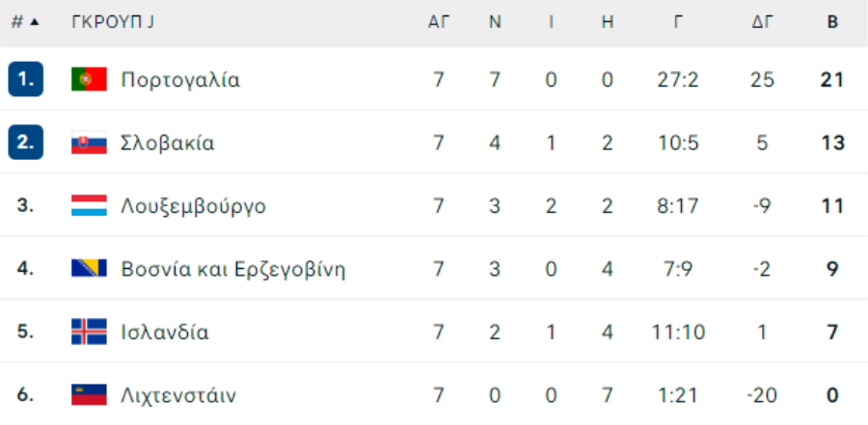This screenshot has height=425, width=868.
Task: Click the blue rank 2 badge
Action: pos(25,143)
